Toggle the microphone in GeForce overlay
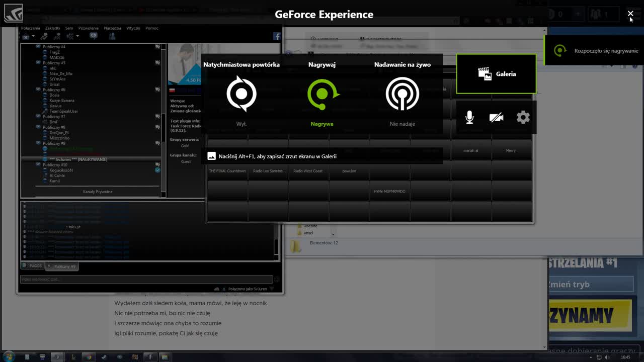Image resolution: width=644 pixels, height=362 pixels. click(469, 118)
